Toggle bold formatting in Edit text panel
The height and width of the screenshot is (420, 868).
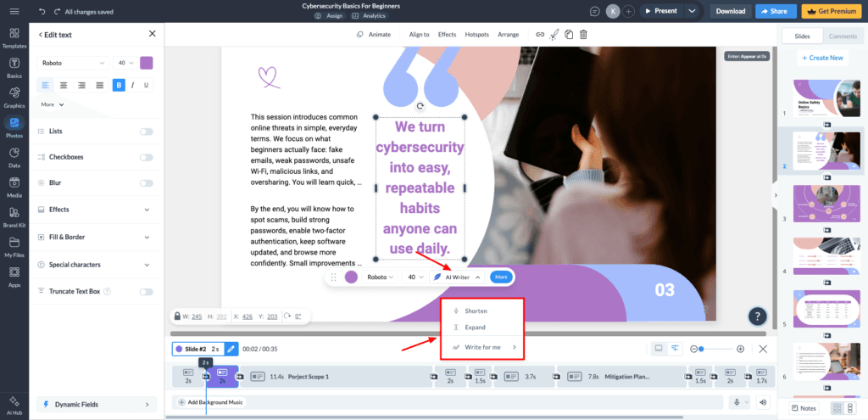[x=119, y=86]
